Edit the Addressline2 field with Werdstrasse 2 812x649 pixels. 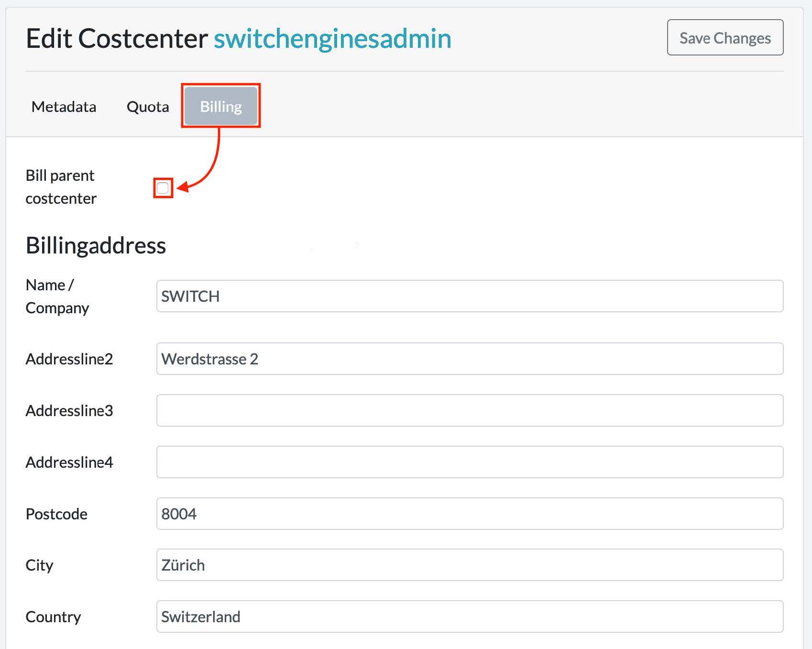tap(470, 359)
